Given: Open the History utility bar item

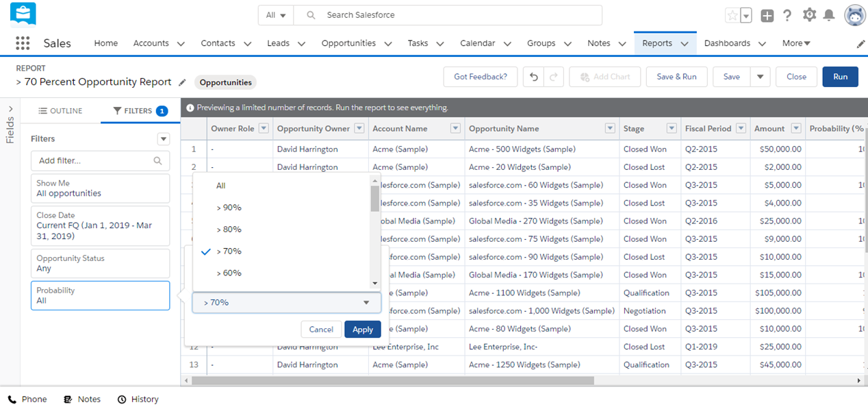Looking at the screenshot, I should click(x=138, y=399).
